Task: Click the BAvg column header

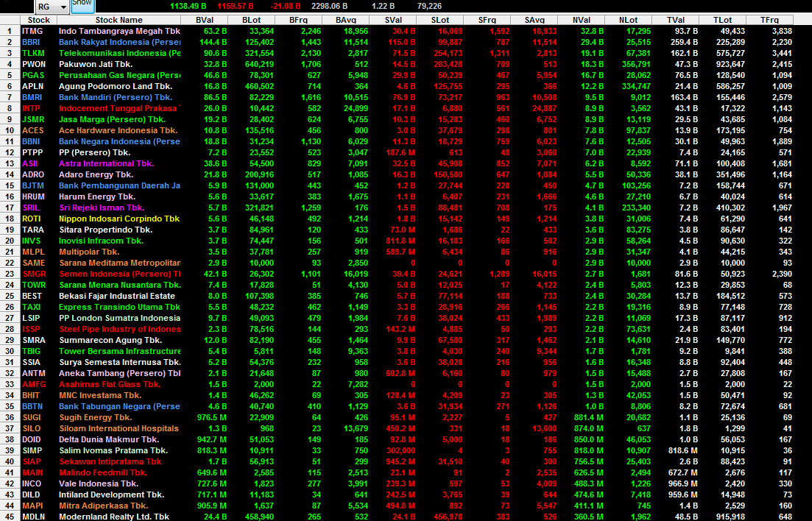Action: click(345, 20)
